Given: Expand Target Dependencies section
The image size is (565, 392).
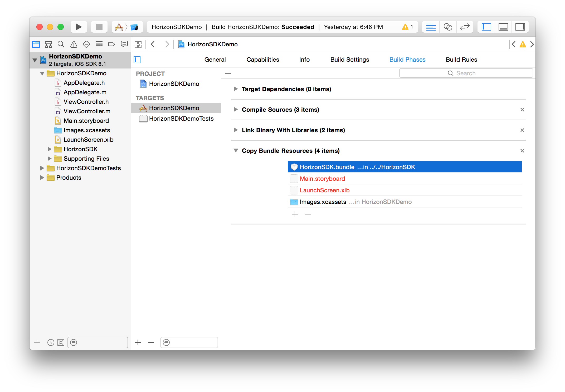Looking at the screenshot, I should point(236,89).
